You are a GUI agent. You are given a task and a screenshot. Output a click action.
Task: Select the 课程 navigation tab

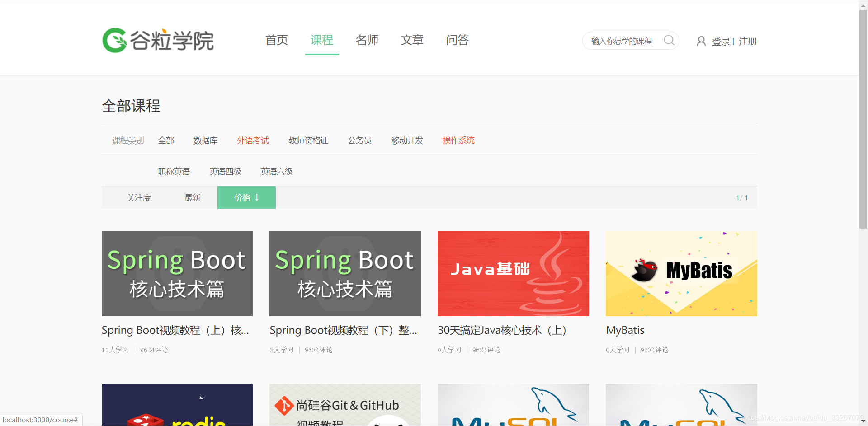tap(322, 40)
